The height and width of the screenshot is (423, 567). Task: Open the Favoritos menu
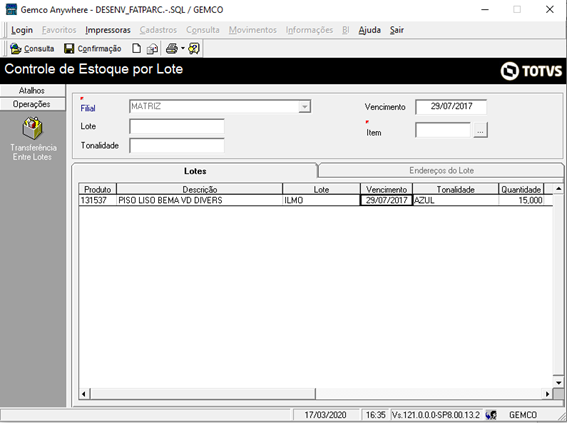pyautogui.click(x=59, y=30)
